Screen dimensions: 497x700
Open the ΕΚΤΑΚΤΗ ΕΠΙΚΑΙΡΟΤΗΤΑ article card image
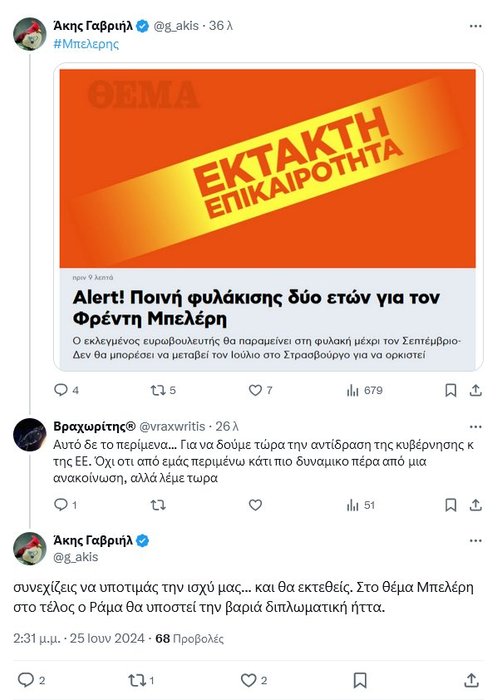click(267, 168)
